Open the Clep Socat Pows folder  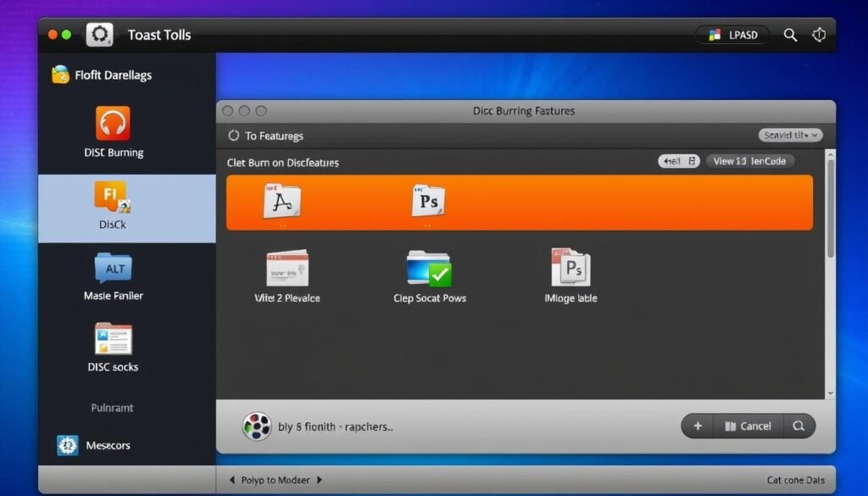[x=429, y=269]
